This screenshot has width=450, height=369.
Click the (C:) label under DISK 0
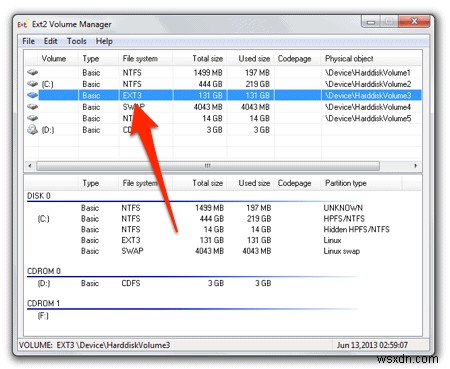(x=43, y=219)
